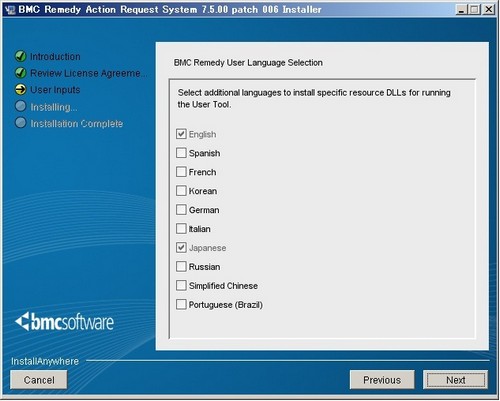Click the Review License Agreement checkmark icon
This screenshot has width=500, height=401.
[21, 73]
